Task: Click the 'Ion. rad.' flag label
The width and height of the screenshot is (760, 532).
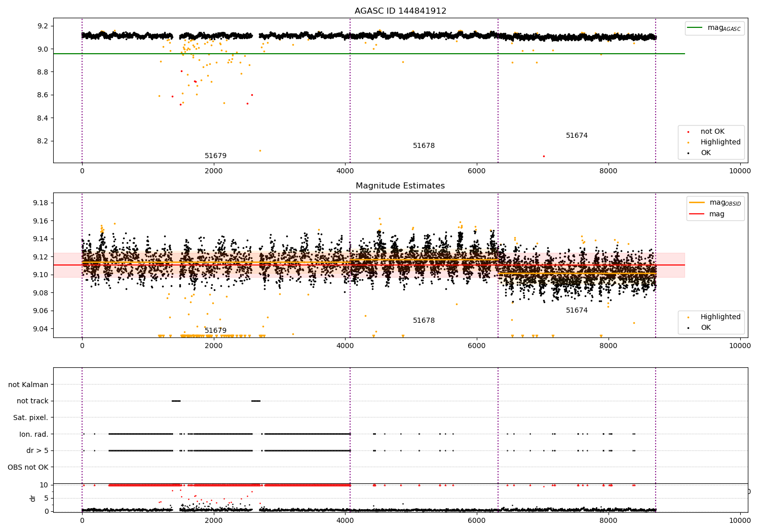Action: (x=34, y=435)
